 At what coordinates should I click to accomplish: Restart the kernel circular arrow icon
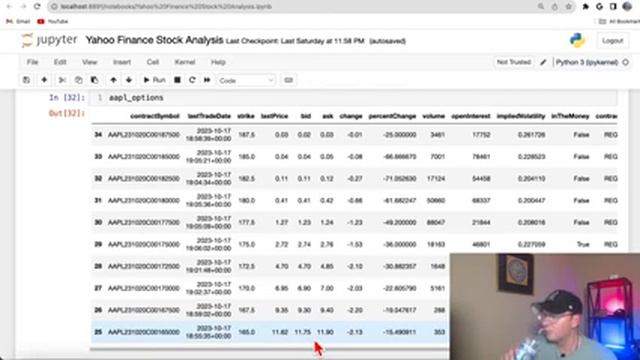point(192,80)
